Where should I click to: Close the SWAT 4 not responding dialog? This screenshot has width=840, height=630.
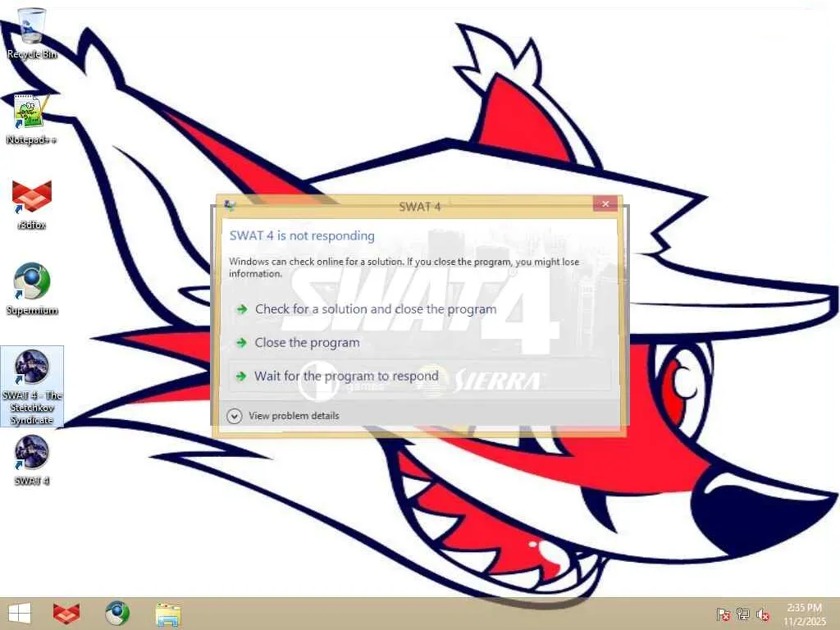point(605,203)
